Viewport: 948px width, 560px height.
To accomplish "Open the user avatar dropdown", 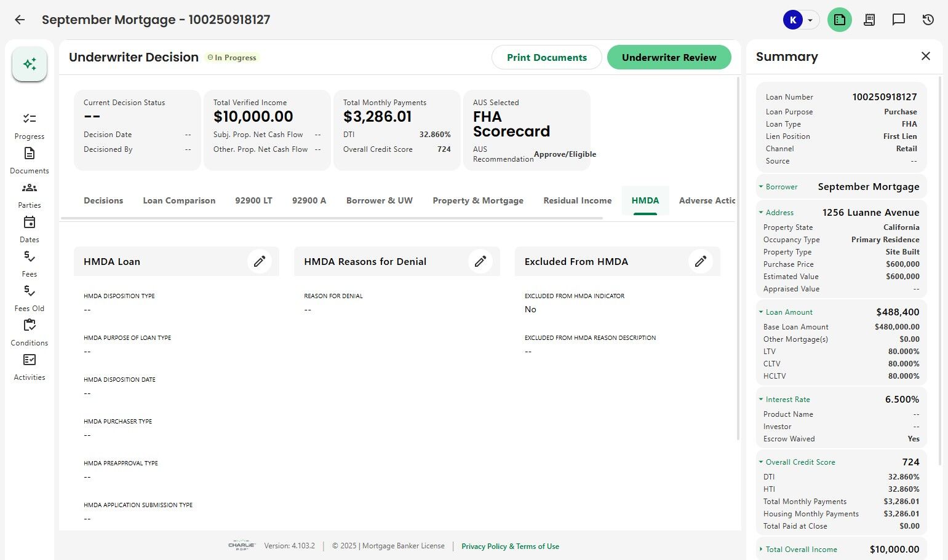I will click(800, 20).
